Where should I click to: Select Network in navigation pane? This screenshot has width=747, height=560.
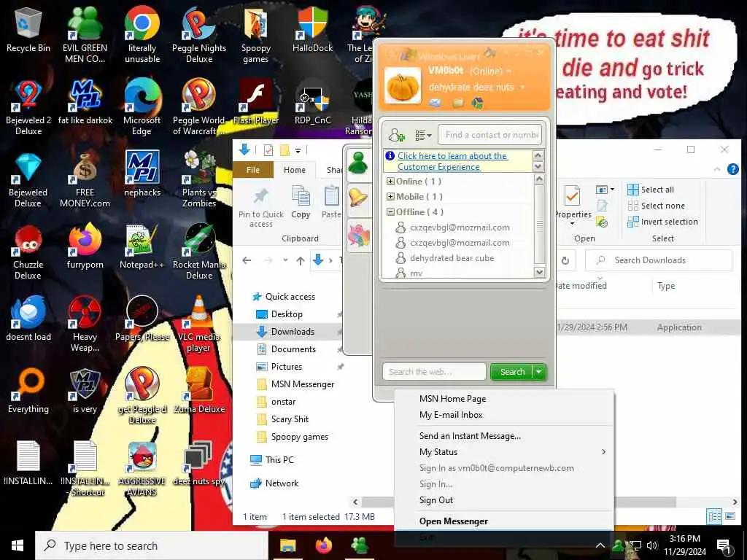pos(281,483)
